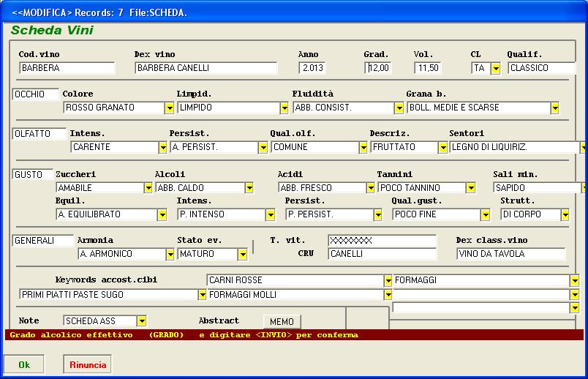Image resolution: width=588 pixels, height=379 pixels.
Task: Expand the Acidi dropdown ABB. FRESCO
Action: (x=370, y=187)
